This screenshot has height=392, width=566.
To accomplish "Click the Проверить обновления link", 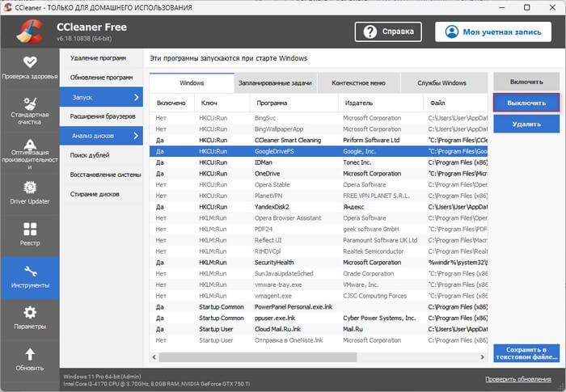I will pos(518,378).
